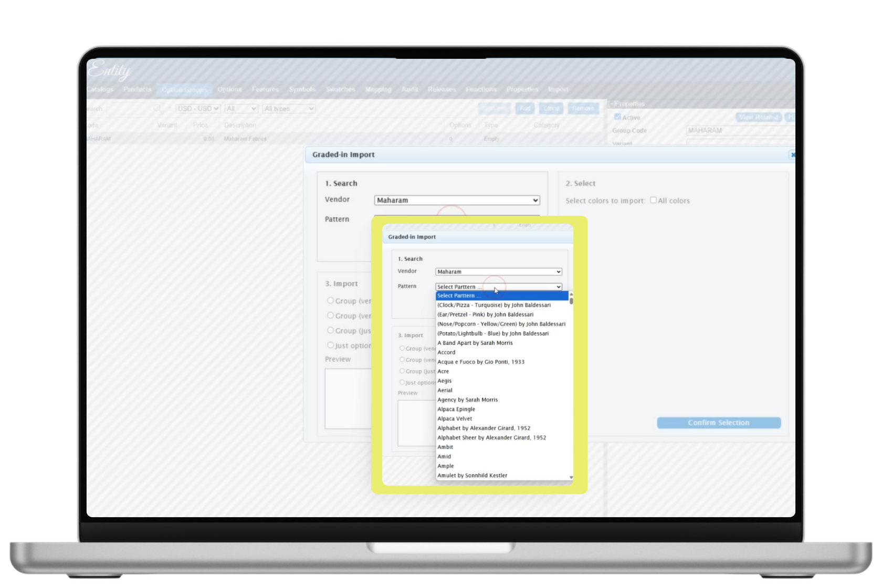Close the Graded-in Import dialog with the X
Viewport: 882px width, 588px height.
[793, 155]
